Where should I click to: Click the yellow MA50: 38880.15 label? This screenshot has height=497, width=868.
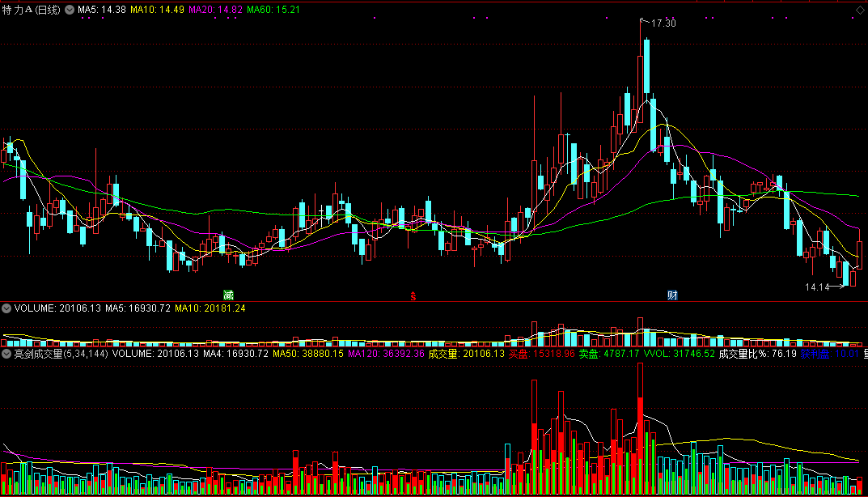[x=307, y=354]
